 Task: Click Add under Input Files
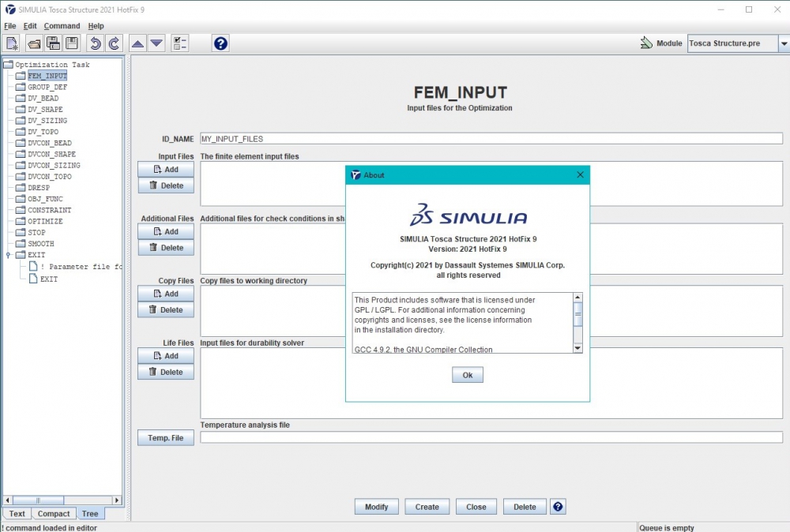pos(166,170)
